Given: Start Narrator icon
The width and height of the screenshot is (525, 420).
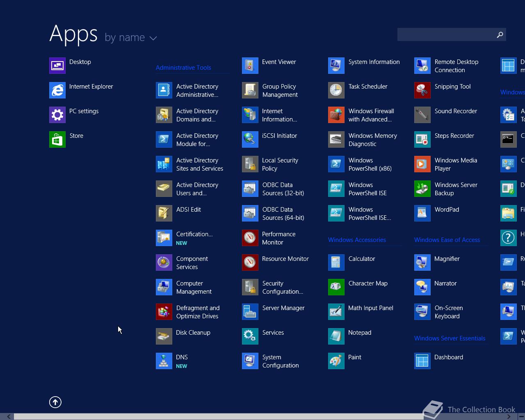Looking at the screenshot, I should [x=422, y=287].
